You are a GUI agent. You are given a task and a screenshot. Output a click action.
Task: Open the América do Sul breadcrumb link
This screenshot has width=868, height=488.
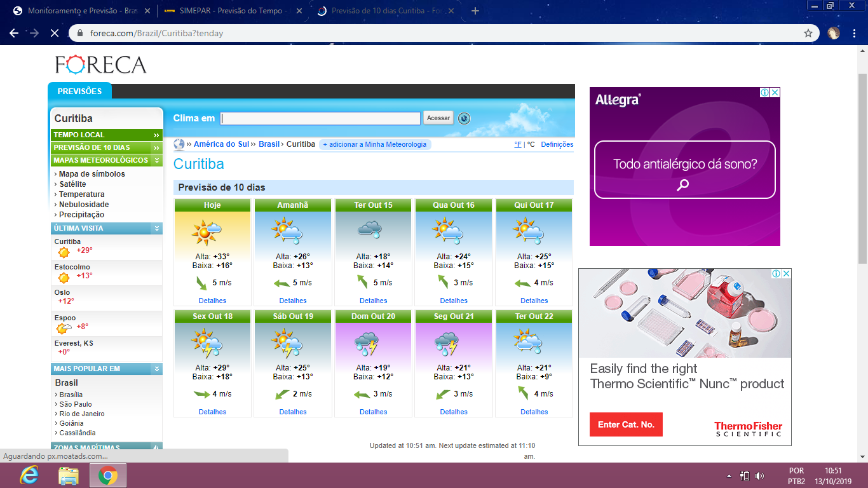[221, 144]
